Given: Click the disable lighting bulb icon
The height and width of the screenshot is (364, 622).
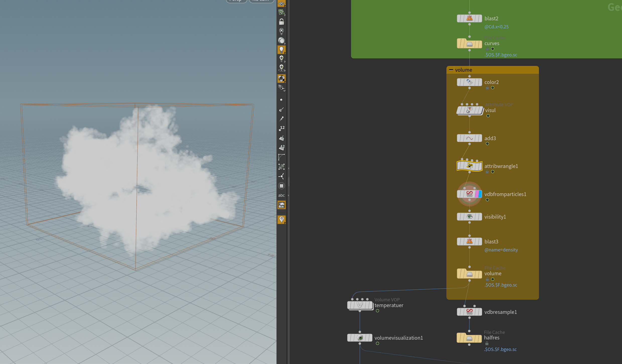Looking at the screenshot, I should [x=282, y=31].
